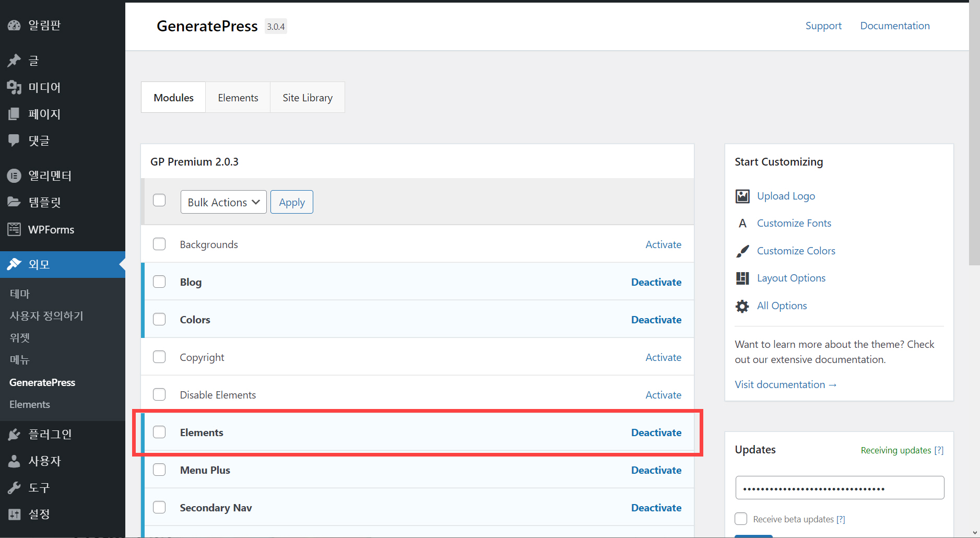Click the Customize Fonts letter icon
Viewport: 980px width, 538px height.
tap(742, 224)
